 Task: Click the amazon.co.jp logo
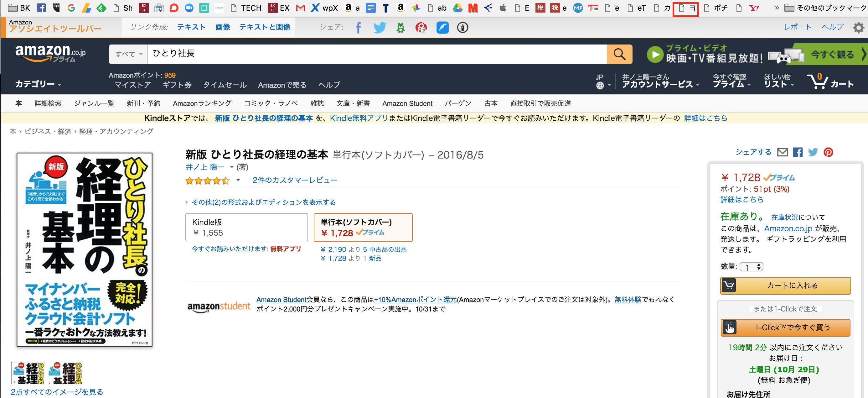click(50, 53)
